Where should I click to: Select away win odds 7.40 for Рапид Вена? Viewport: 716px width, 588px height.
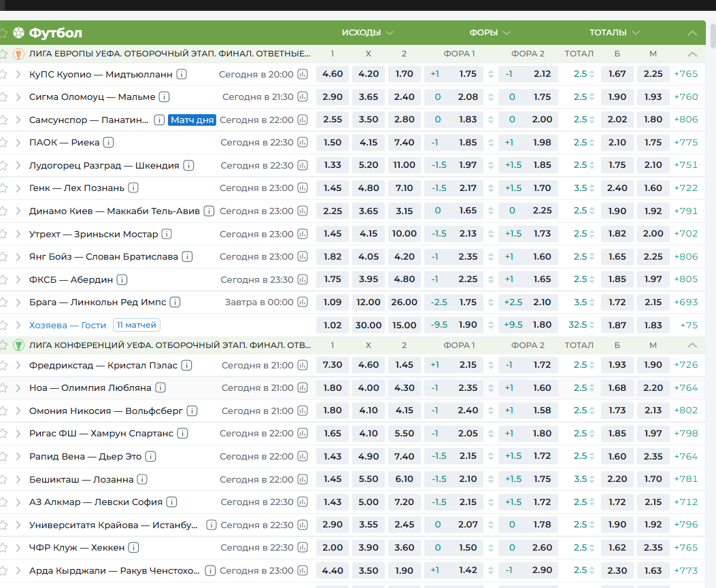click(x=404, y=457)
